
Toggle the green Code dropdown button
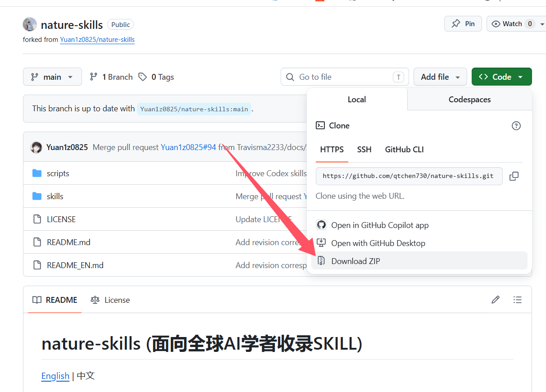501,77
